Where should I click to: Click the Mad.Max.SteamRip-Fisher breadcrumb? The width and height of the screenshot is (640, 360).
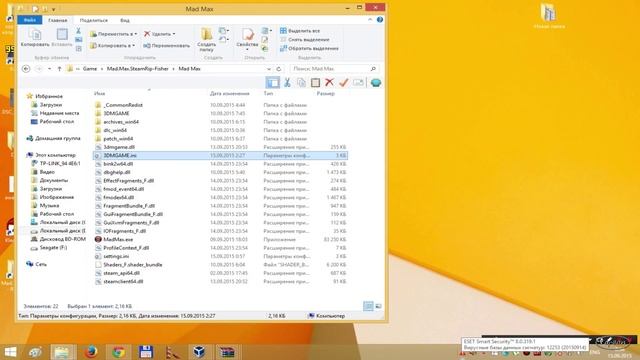pyautogui.click(x=138, y=69)
